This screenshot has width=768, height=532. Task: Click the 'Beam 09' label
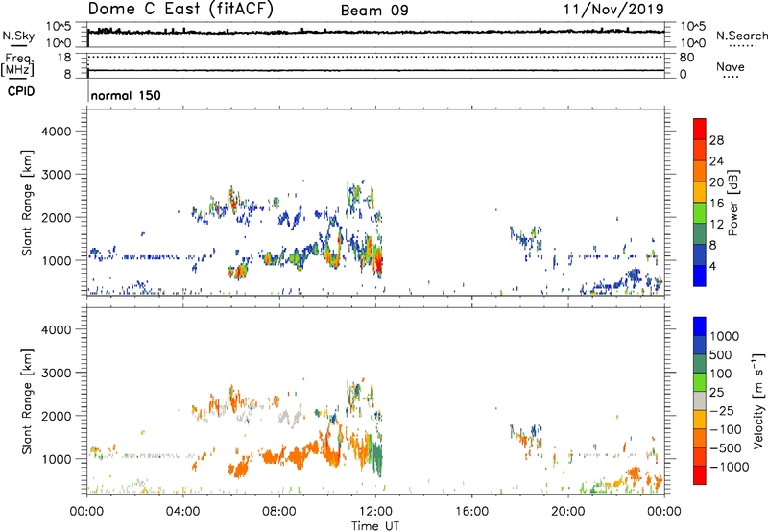point(374,11)
